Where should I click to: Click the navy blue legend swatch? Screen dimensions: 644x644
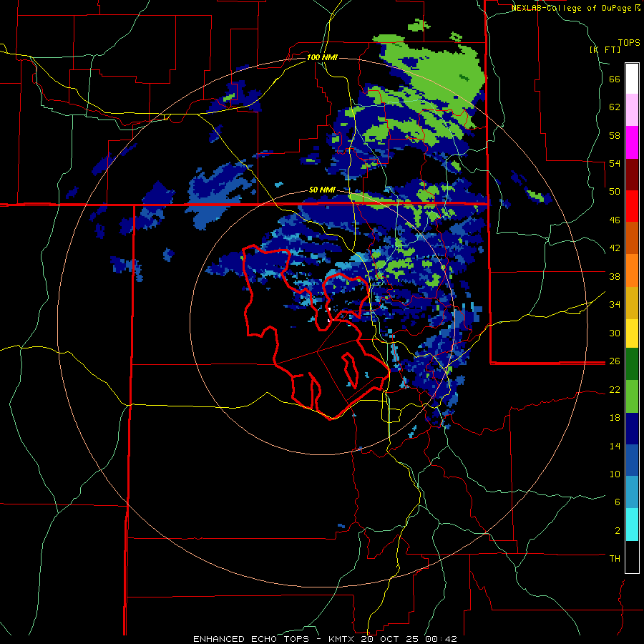tap(632, 429)
